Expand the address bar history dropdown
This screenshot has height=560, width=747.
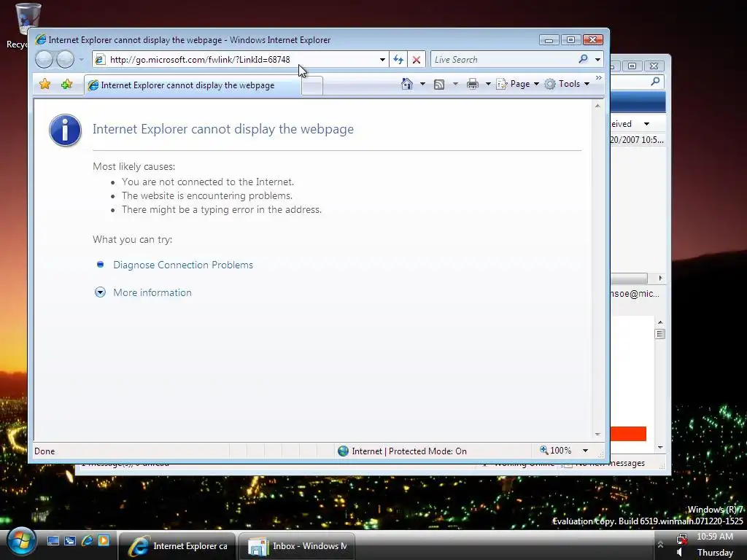click(x=382, y=60)
